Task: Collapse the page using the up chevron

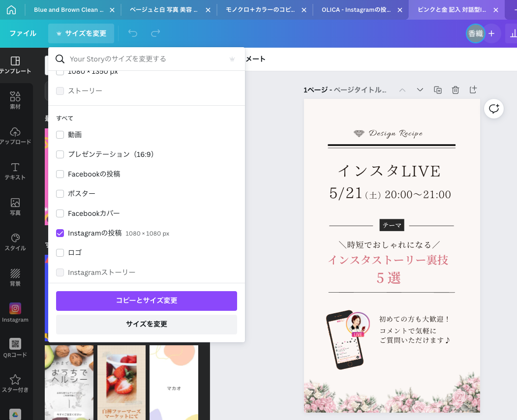Action: tap(402, 90)
